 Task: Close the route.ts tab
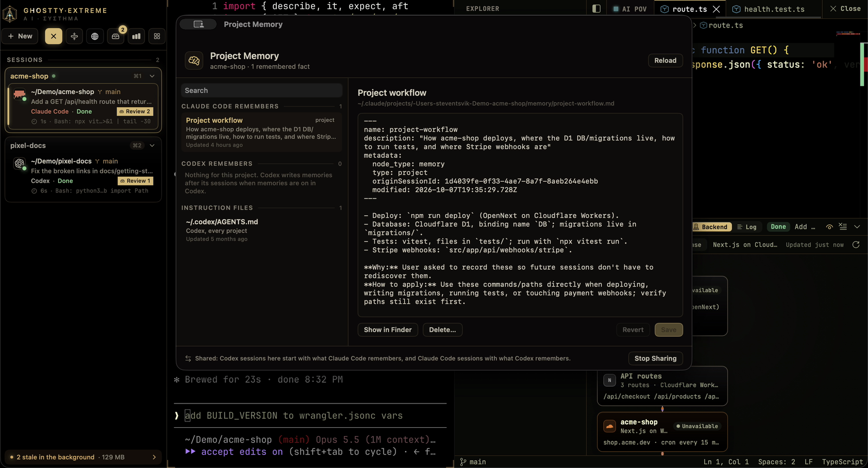(x=716, y=9)
